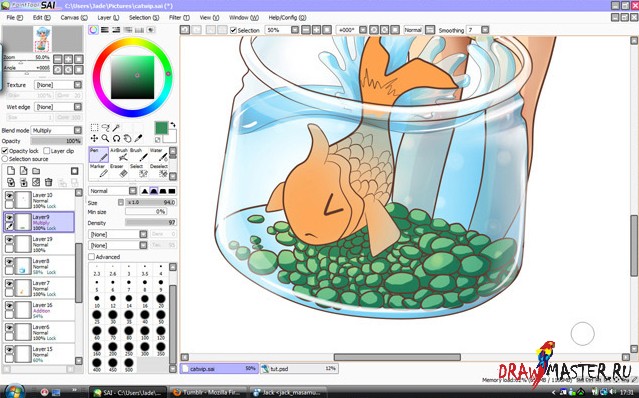
Task: Show the color wheel panel
Action: click(x=94, y=30)
